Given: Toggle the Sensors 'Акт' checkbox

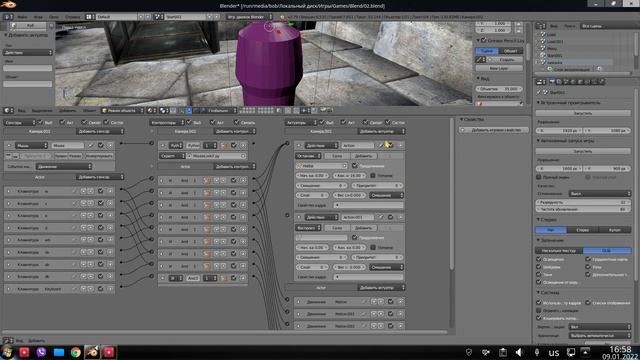Looking at the screenshot, I should 62,122.
